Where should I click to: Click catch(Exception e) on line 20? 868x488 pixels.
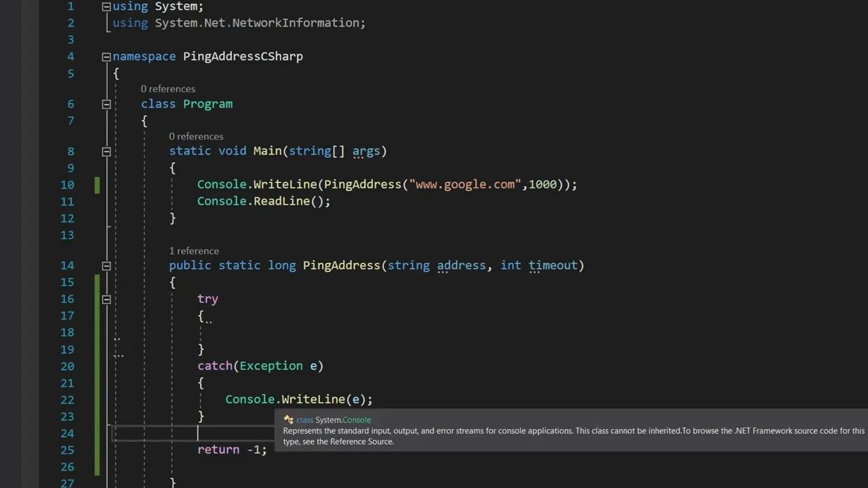[x=260, y=365]
